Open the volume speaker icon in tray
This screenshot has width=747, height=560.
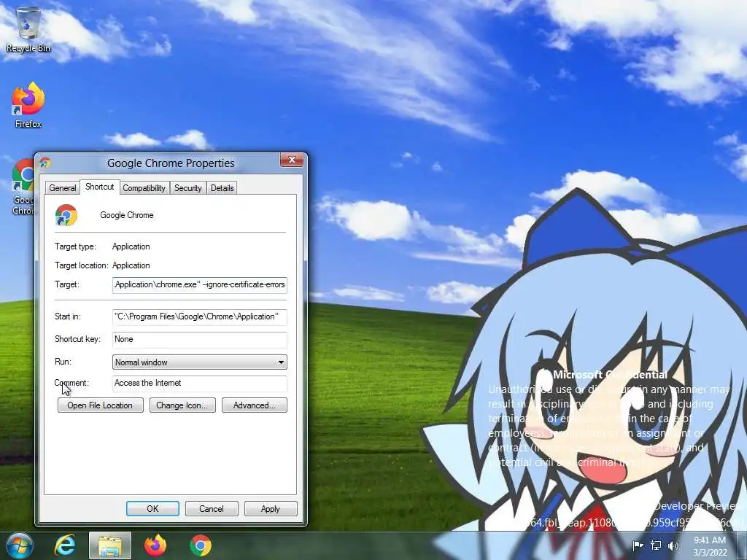pos(673,545)
